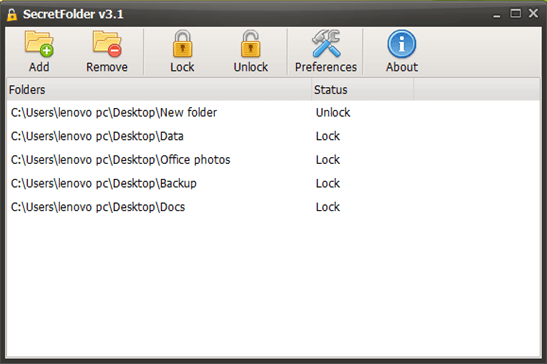Screen dimensions: 547x364
Task: Maximize the SecretFolder window
Action: click(515, 14)
